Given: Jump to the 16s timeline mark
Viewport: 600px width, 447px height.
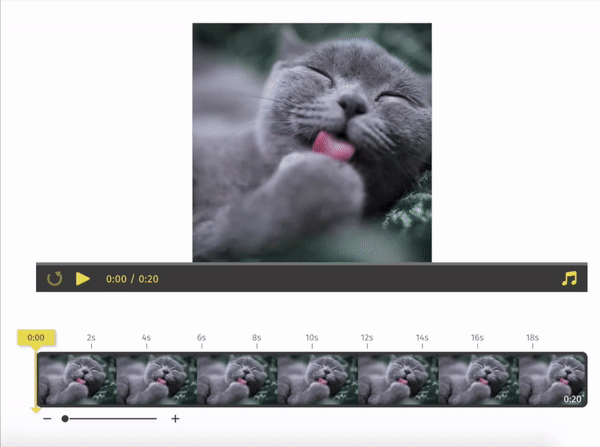Looking at the screenshot, I should click(477, 338).
